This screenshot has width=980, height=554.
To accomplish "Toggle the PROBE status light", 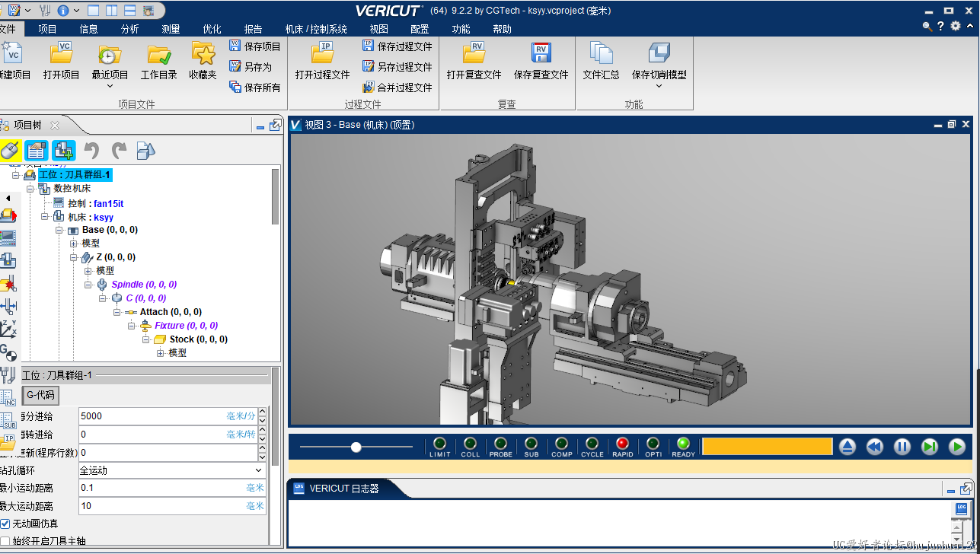I will [500, 443].
